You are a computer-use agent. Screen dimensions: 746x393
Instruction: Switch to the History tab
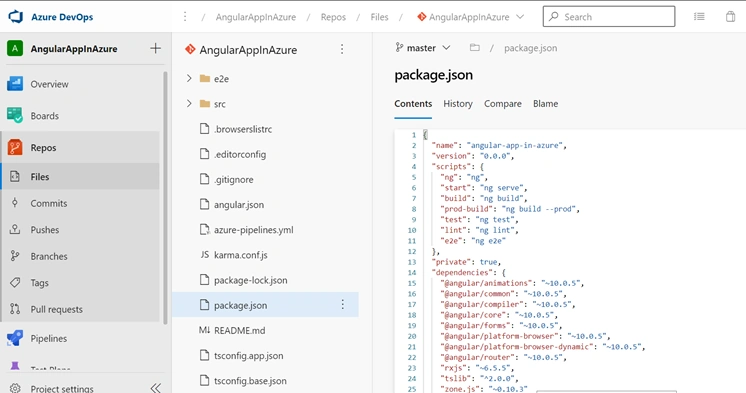click(x=458, y=104)
